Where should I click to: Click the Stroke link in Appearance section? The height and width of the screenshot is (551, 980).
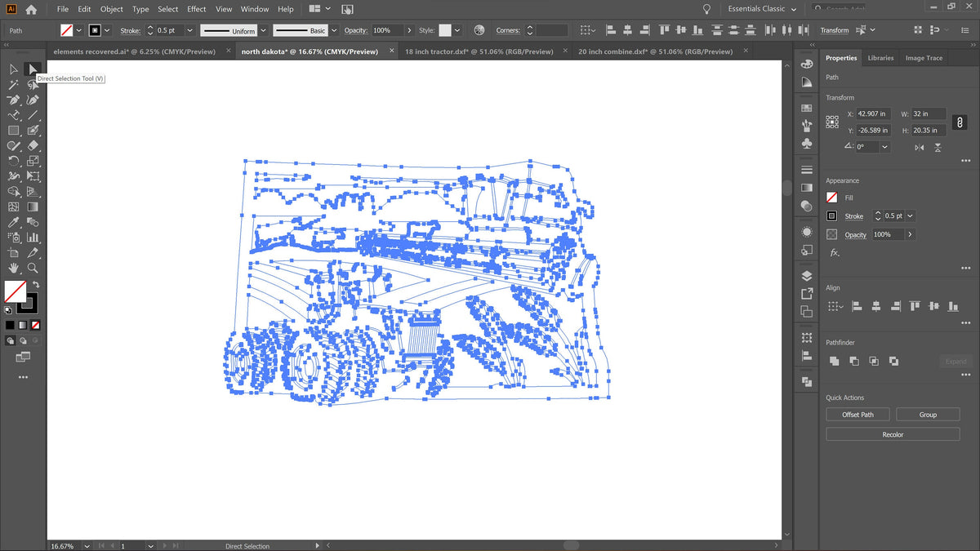point(853,216)
